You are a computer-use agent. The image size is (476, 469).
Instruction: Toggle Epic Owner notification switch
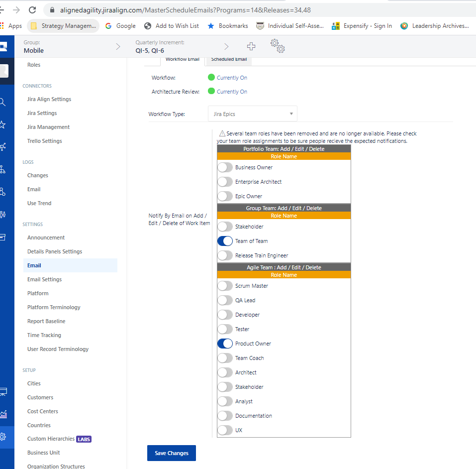point(225,196)
